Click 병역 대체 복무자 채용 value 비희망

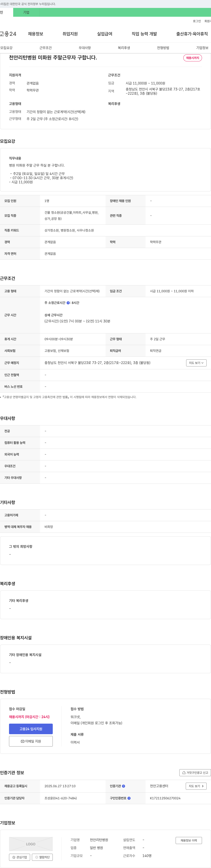click(49, 527)
